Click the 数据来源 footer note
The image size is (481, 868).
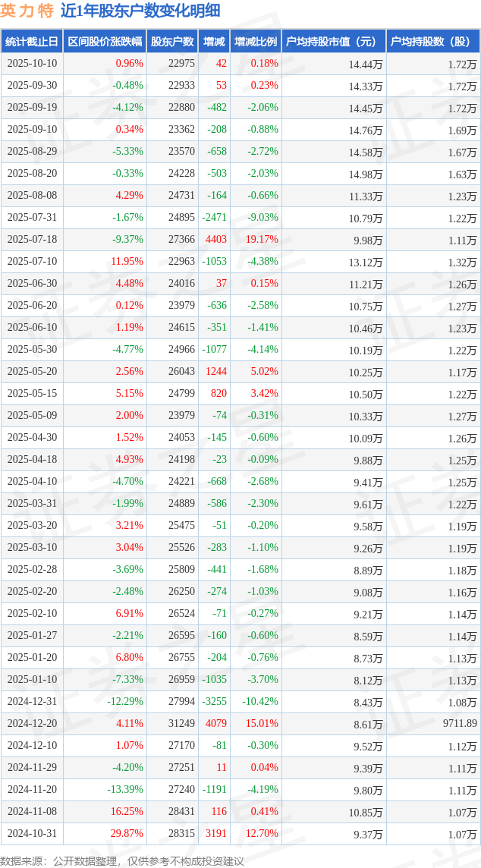122,860
